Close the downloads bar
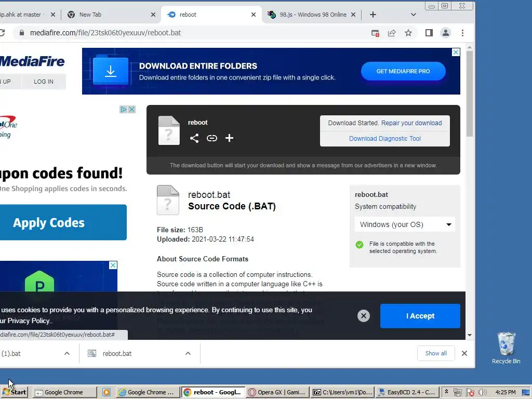 pos(464,353)
